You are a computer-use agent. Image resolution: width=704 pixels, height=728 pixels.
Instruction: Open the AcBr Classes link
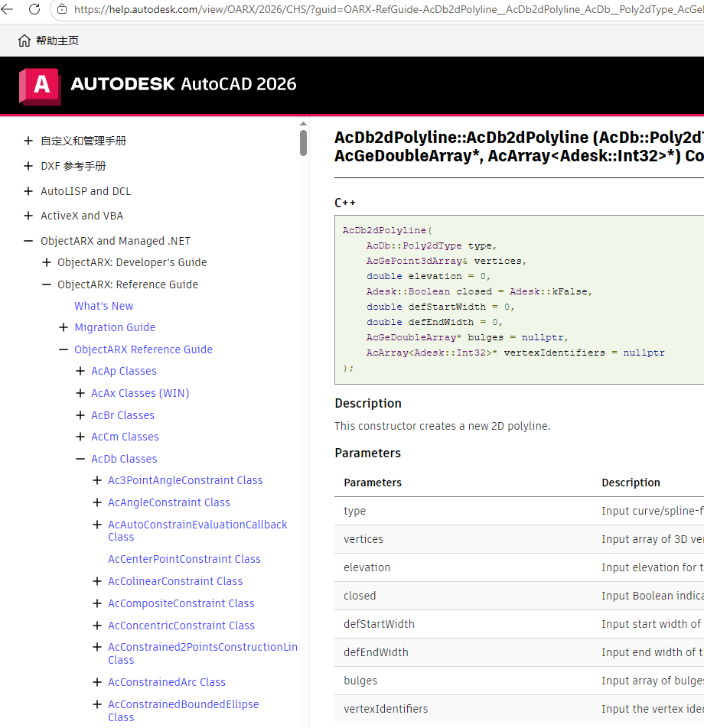click(x=122, y=415)
